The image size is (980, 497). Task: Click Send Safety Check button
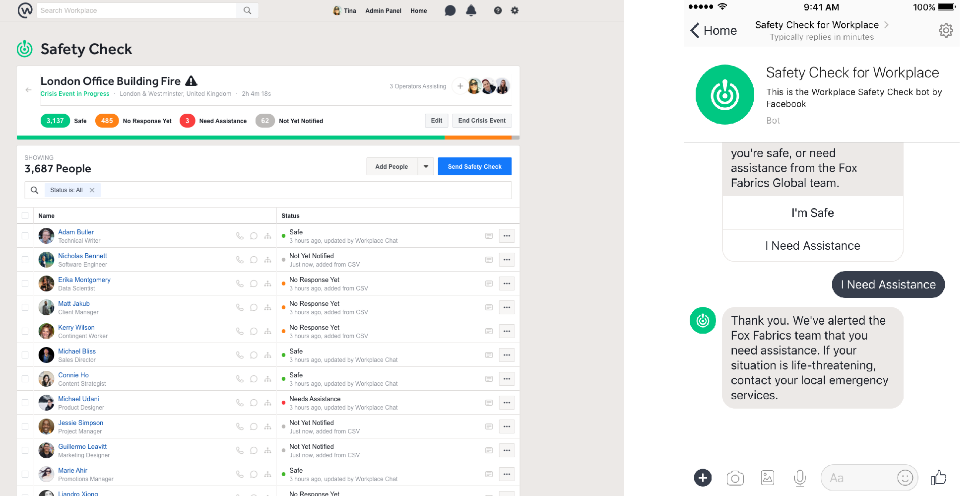(x=474, y=166)
